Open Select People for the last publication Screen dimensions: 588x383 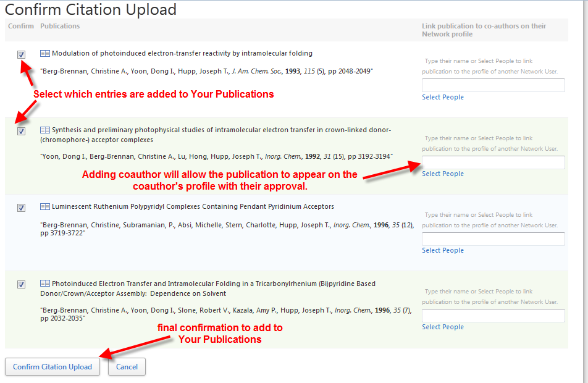tap(442, 327)
